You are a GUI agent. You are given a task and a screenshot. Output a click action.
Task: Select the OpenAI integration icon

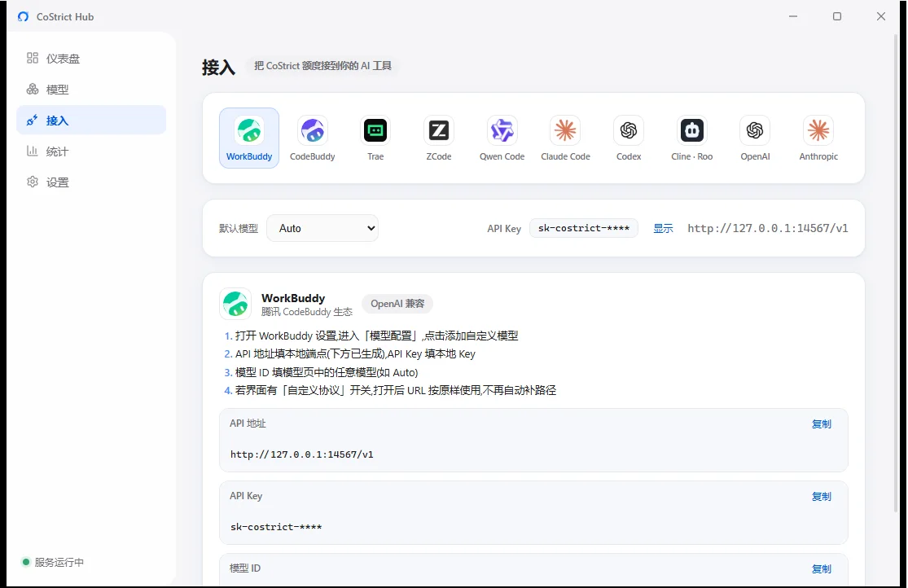coord(755,138)
